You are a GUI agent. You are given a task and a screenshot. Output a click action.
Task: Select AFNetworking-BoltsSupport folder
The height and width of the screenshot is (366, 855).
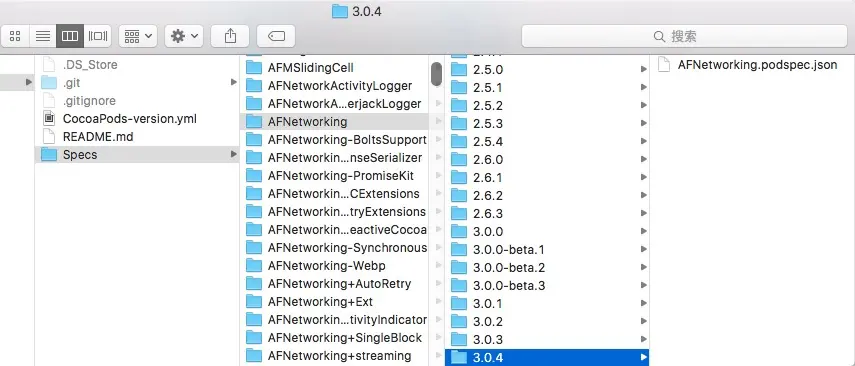334,140
